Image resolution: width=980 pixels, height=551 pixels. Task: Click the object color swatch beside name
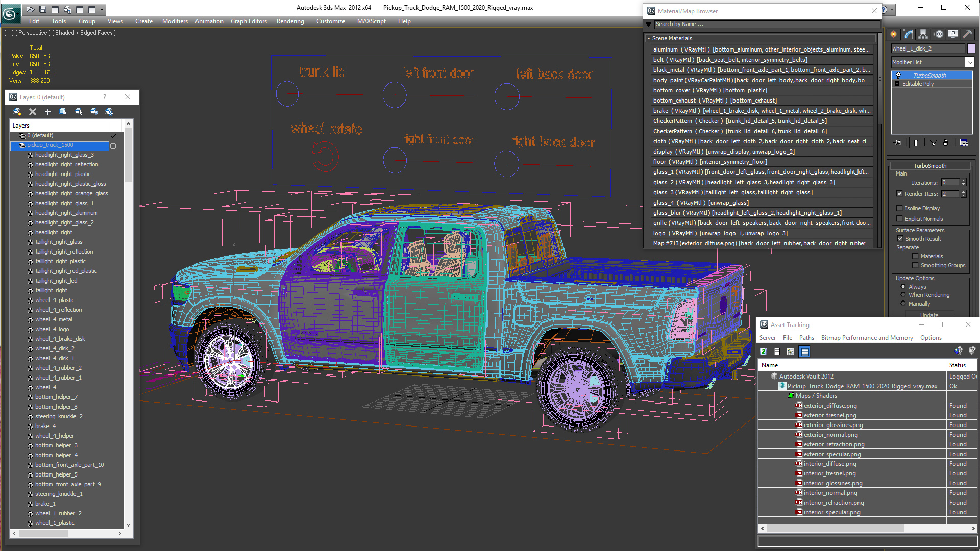[971, 48]
